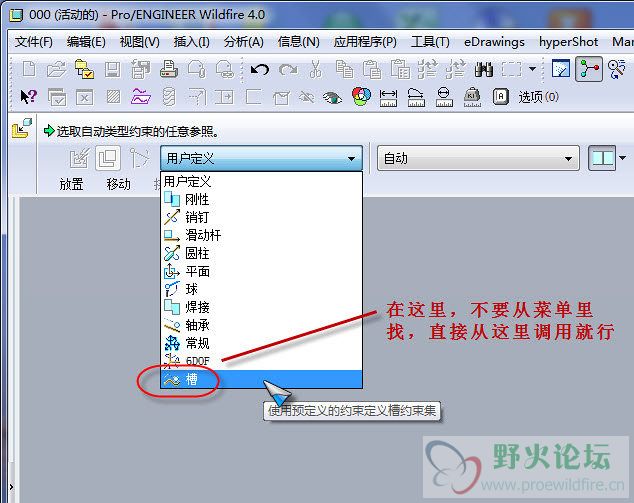Screen dimensions: 634x503
Task: Click the settings search gear icon
Action: pos(617,69)
